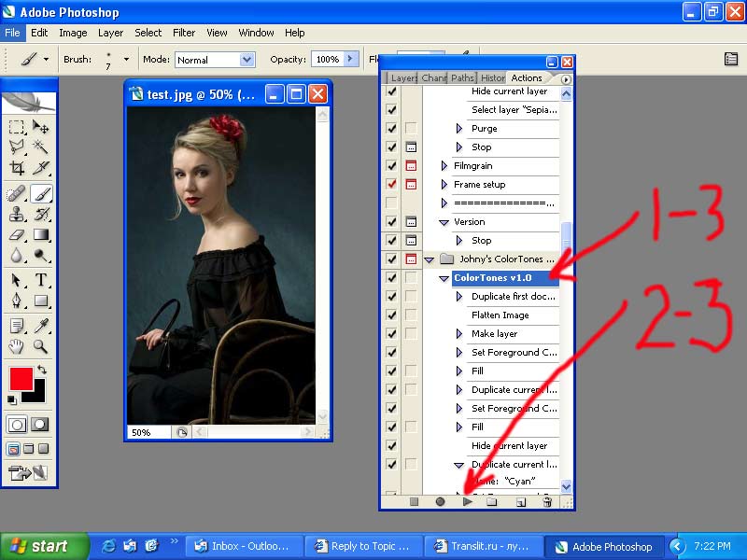Open the Layer menu
This screenshot has height=560, width=747.
click(110, 33)
